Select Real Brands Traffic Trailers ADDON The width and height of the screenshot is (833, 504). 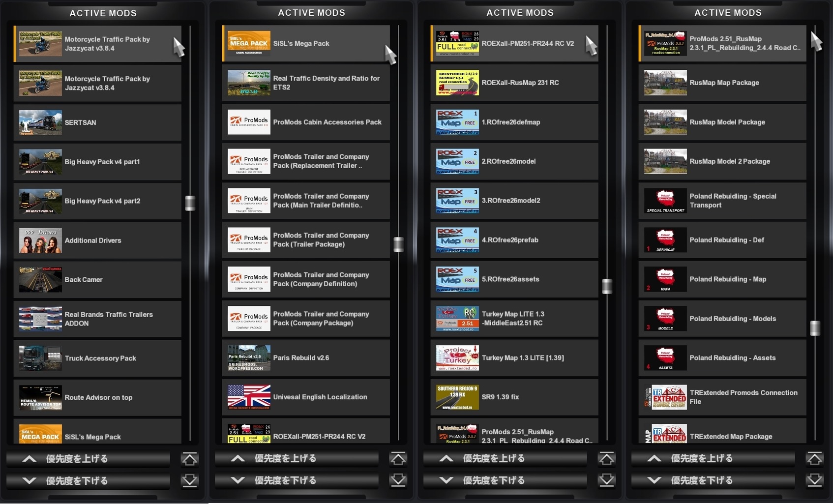point(97,319)
